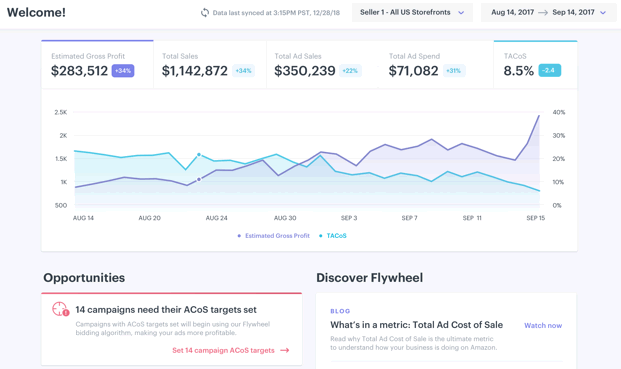
Task: Click the highlighted TACoS data point on chart
Action: (199, 155)
